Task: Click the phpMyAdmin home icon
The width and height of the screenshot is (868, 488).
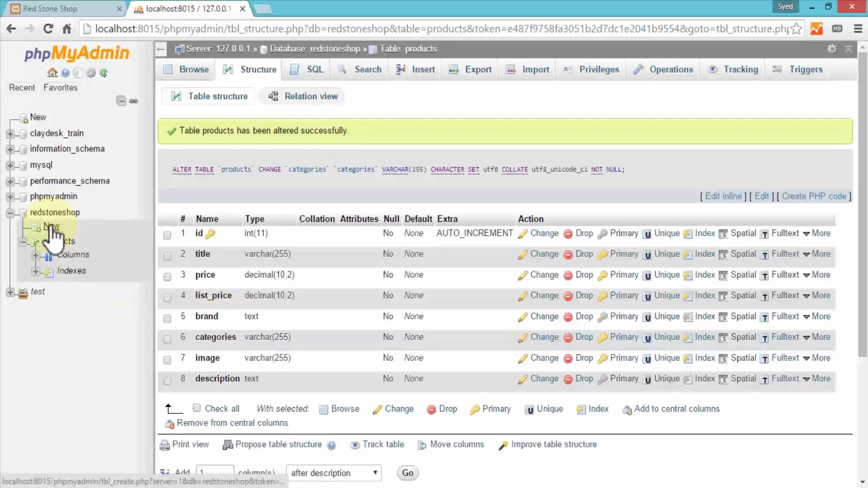Action: click(x=52, y=72)
